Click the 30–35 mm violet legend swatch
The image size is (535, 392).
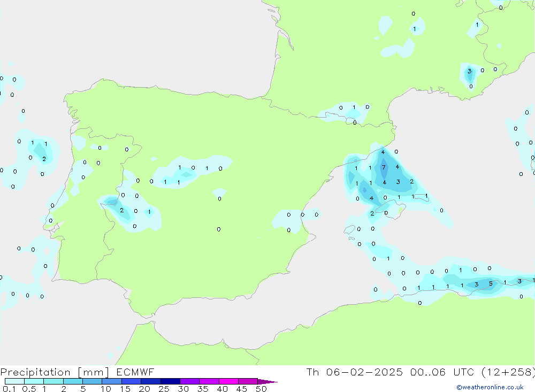pyautogui.click(x=190, y=381)
